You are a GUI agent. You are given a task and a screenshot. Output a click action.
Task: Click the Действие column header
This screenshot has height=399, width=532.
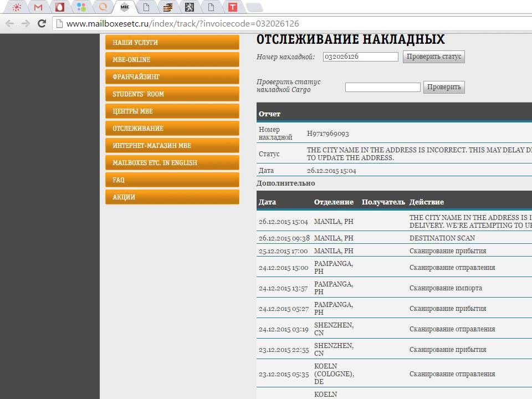[427, 202]
